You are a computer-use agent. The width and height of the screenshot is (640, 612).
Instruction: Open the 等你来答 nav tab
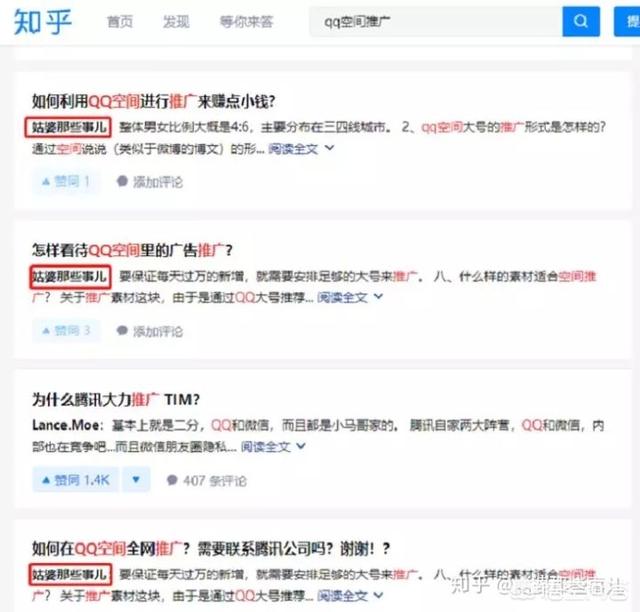coord(247,22)
